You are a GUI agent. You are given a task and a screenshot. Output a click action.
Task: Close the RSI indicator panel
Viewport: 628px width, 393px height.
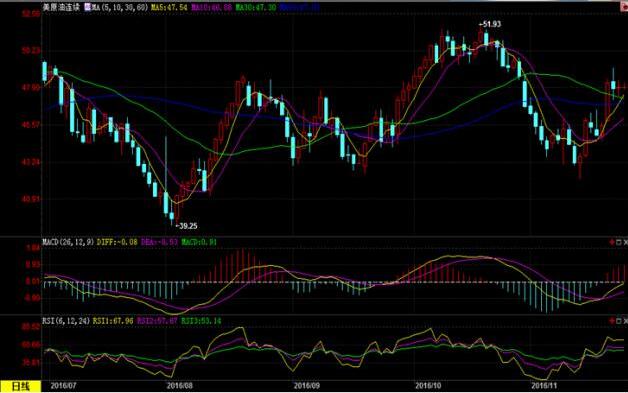tap(625, 321)
